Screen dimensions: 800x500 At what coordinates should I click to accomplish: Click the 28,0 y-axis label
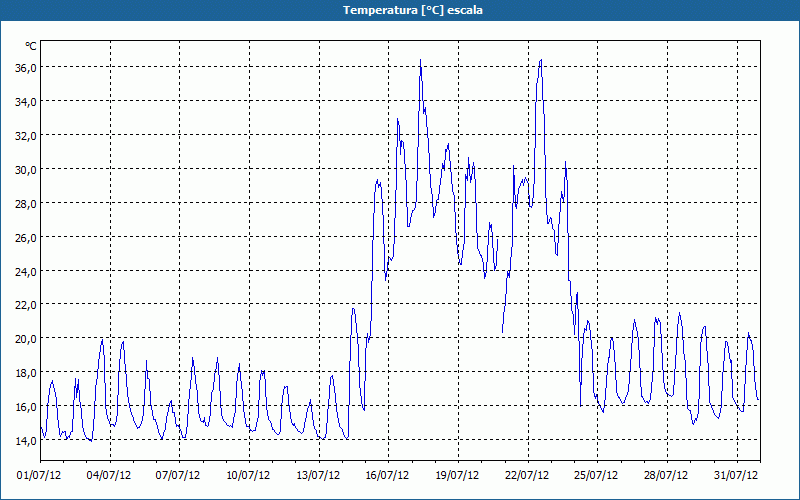26,204
